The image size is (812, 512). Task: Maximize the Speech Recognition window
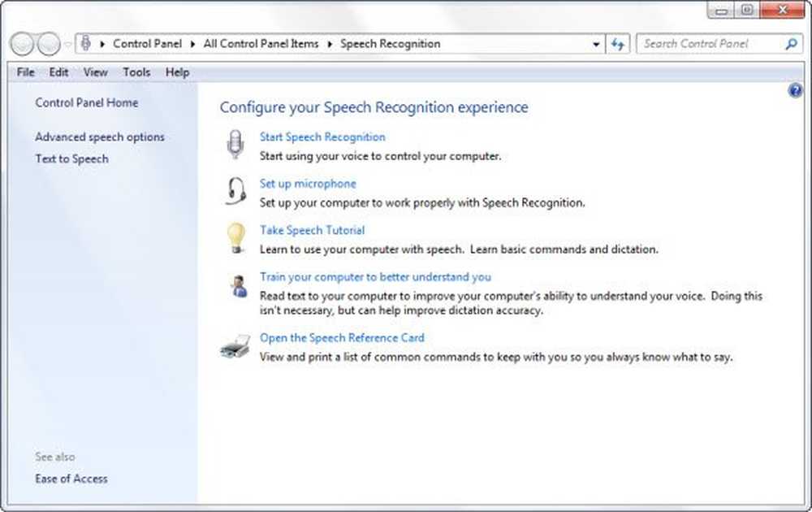tap(747, 10)
